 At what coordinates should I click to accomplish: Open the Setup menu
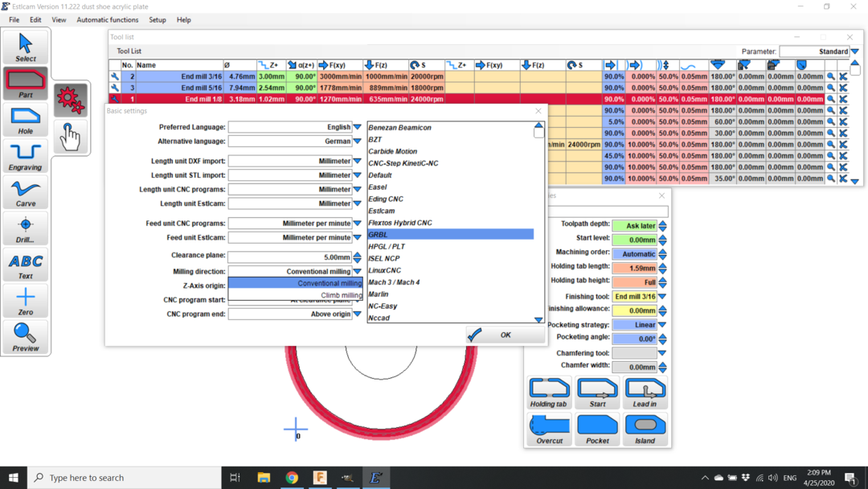pos(158,20)
